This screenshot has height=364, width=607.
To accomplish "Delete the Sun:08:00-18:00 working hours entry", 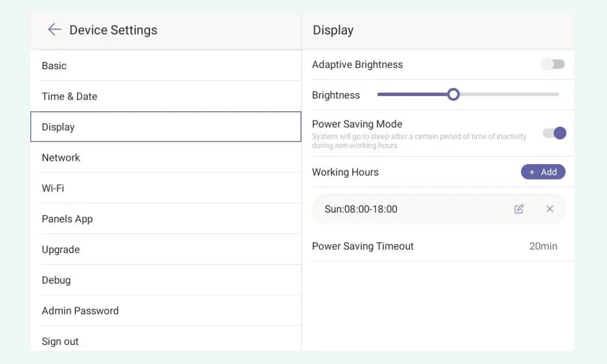I will point(550,209).
